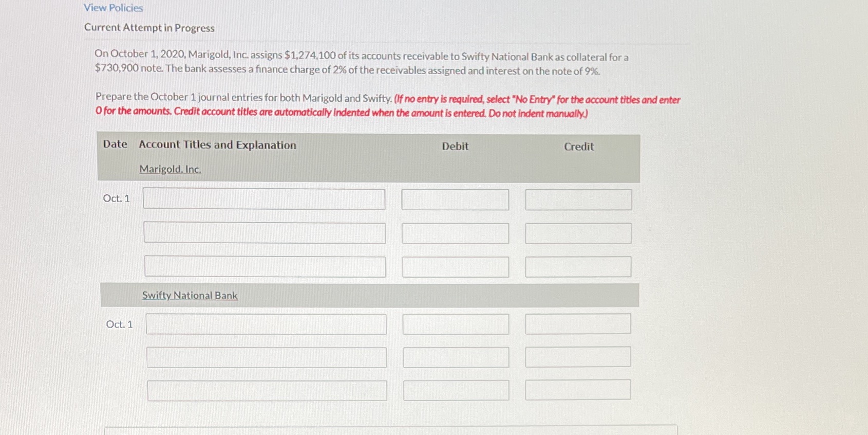Select Swifty's third debit amount field

pyautogui.click(x=456, y=391)
